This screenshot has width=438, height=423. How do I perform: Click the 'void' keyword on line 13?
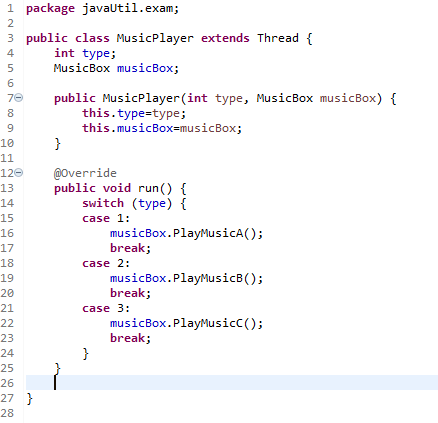tap(117, 188)
